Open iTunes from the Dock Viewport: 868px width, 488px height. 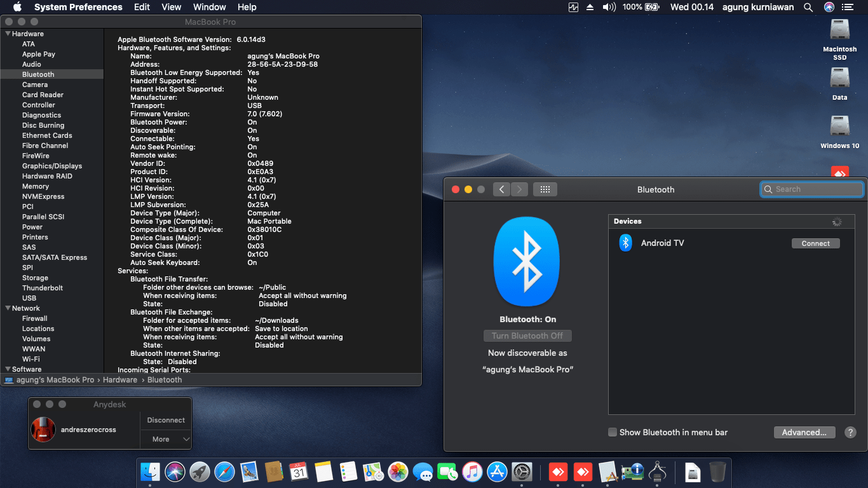click(x=472, y=472)
